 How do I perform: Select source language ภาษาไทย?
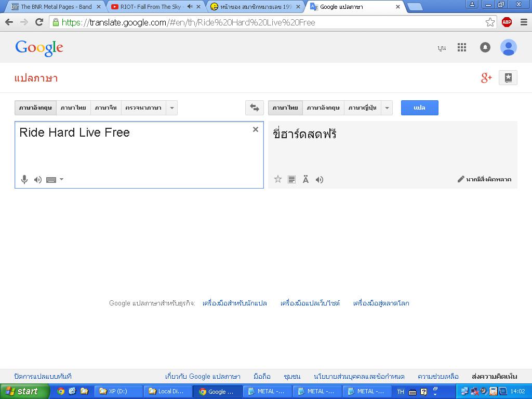coord(73,108)
